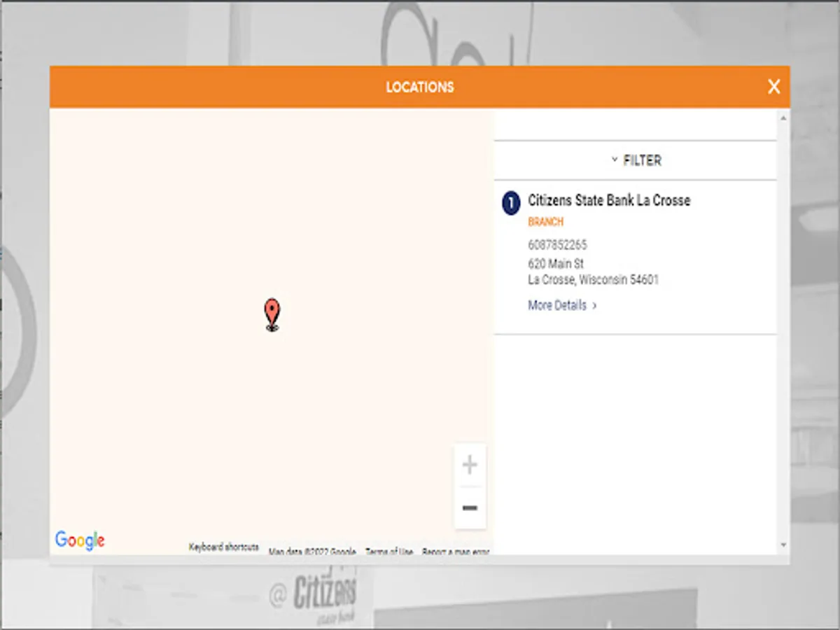
Task: Click the LOCATIONS dialog title
Action: click(420, 87)
